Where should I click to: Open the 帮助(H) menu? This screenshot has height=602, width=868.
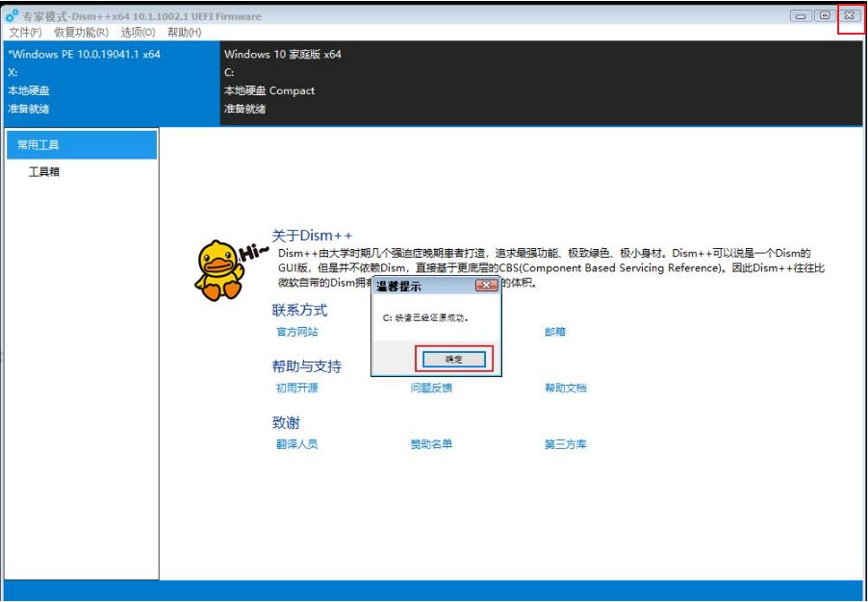tap(184, 33)
